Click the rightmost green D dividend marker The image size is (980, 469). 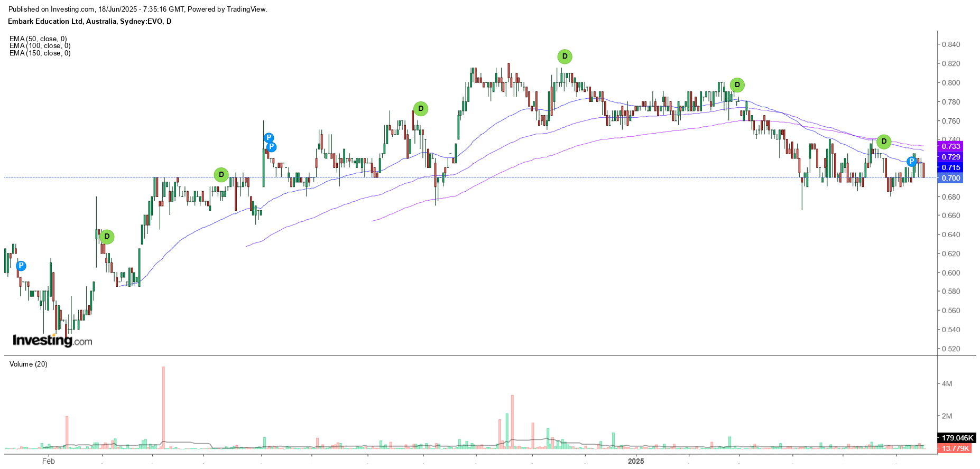click(x=883, y=142)
